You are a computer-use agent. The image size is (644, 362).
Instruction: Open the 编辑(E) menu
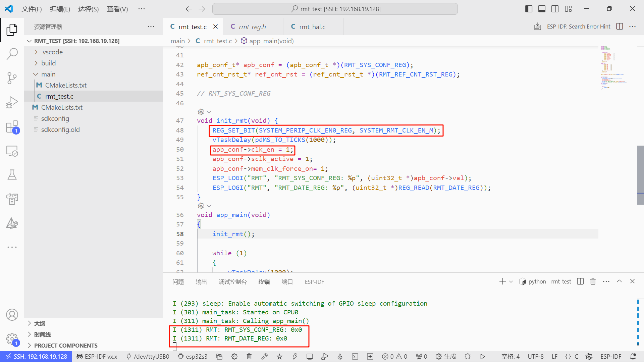(60, 9)
